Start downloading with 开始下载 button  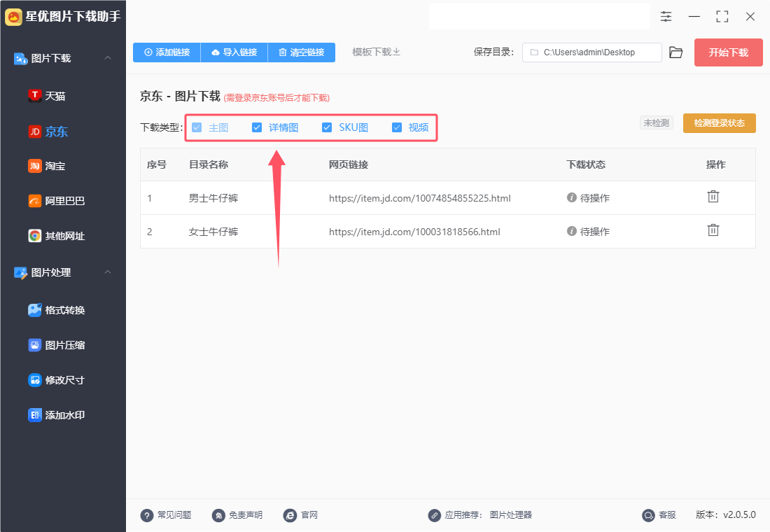pos(728,52)
